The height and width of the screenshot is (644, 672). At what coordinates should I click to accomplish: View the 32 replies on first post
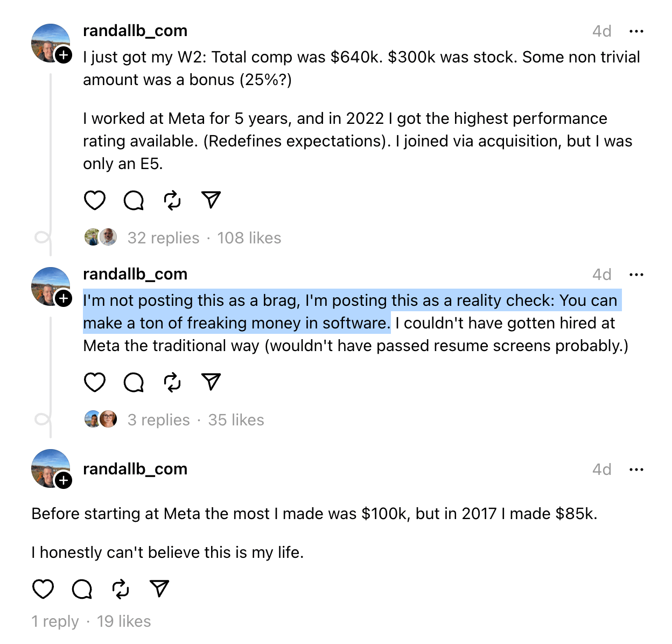click(163, 238)
